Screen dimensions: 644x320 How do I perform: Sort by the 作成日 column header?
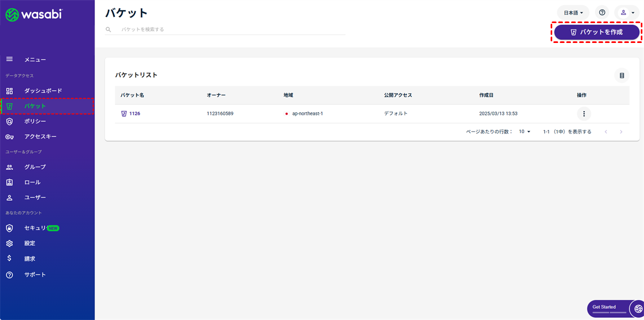point(486,95)
